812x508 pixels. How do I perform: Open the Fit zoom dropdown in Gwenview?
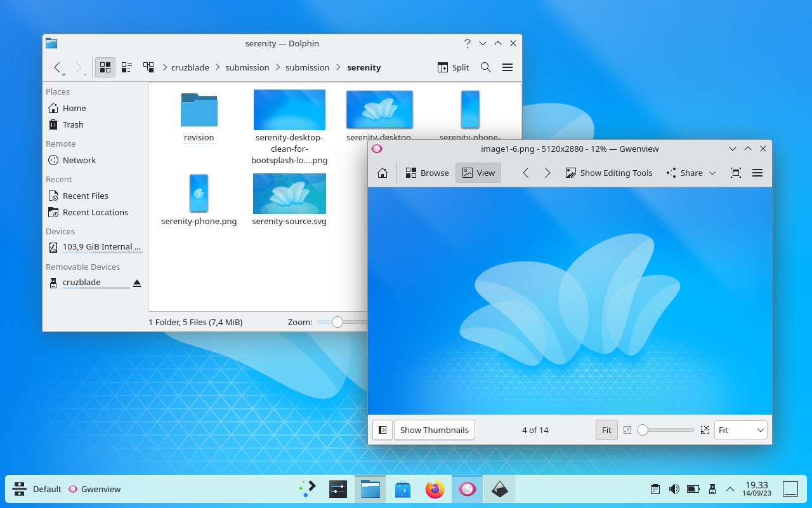click(740, 430)
